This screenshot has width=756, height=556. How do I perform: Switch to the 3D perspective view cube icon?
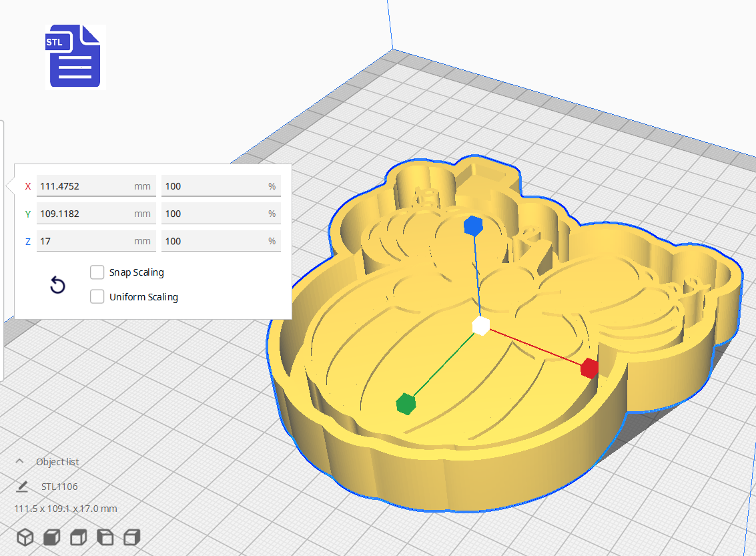(25, 537)
